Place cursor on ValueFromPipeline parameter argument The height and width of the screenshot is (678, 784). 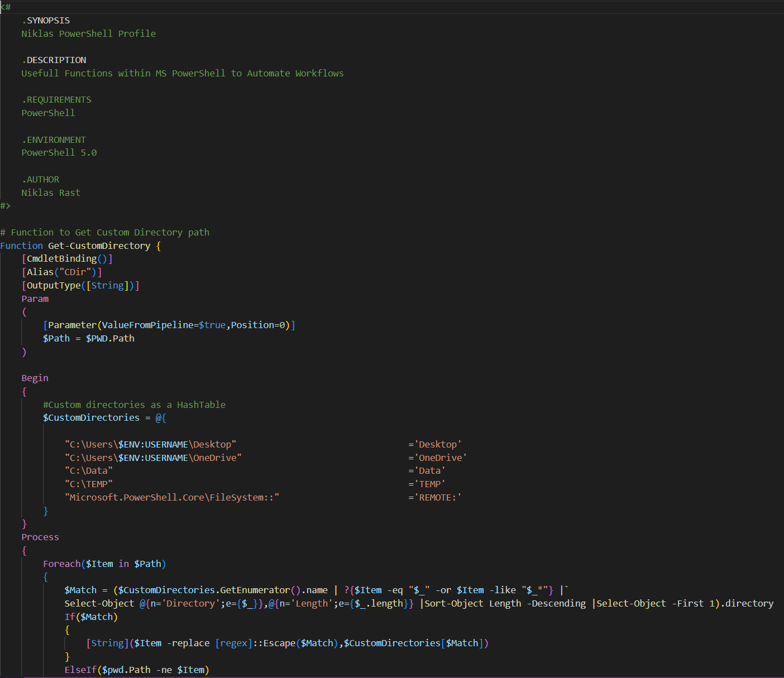point(147,325)
